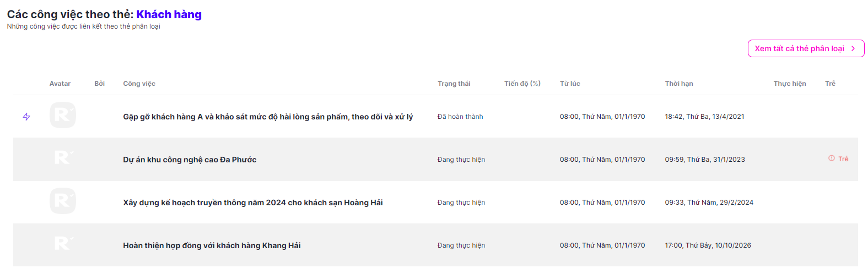This screenshot has height=279, width=868.
Task: Click avatar of the 'Hoàn thiện hợp đồng' task
Action: (63, 244)
